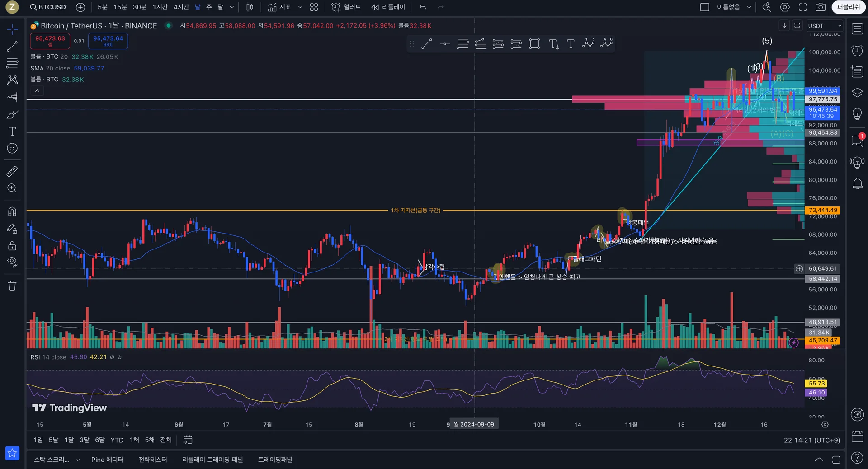
Task: Select the trend line drawing tool
Action: pyautogui.click(x=12, y=46)
